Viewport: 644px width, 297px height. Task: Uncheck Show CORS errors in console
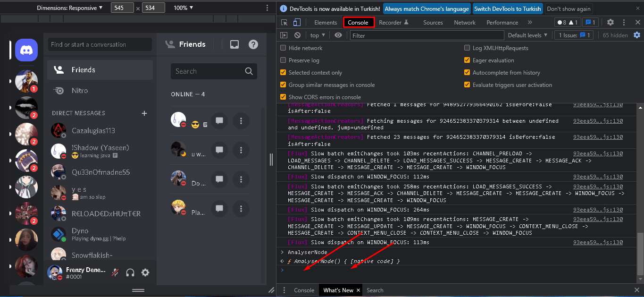tap(283, 97)
